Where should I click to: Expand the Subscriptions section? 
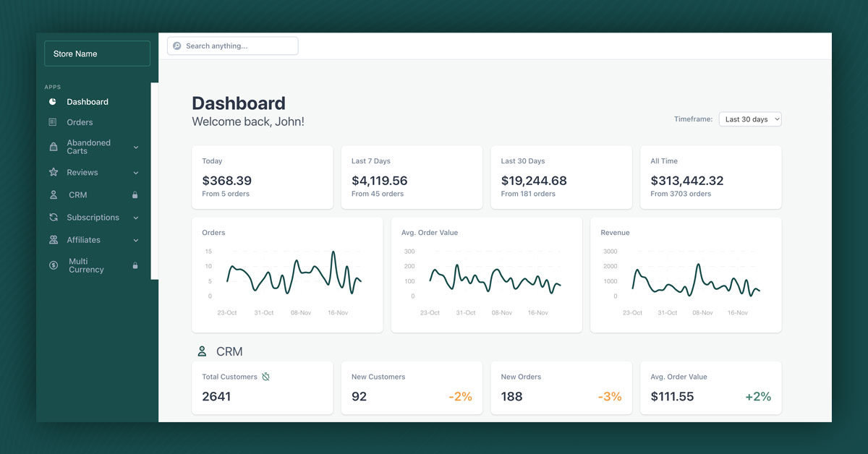(x=135, y=217)
